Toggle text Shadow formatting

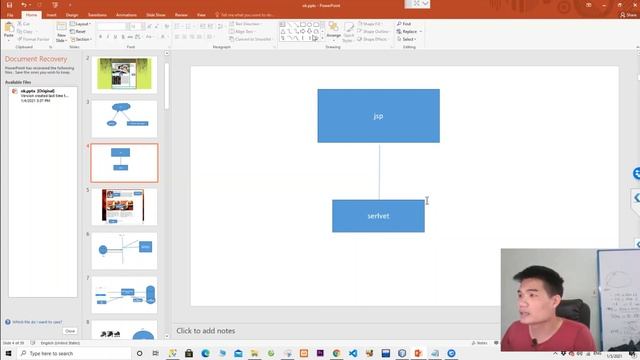[123, 37]
